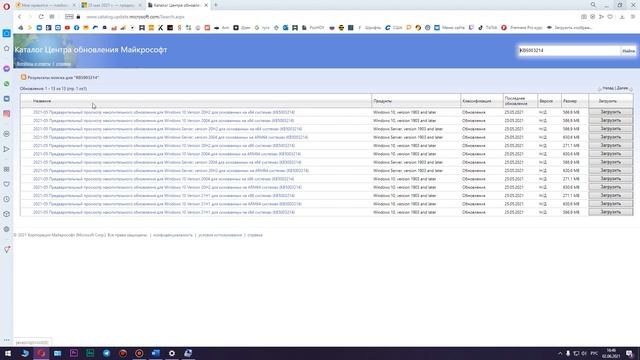This screenshot has height=360, width=640.
Task: Click Загрузить for Windows 10 20H2 x64
Action: pos(611,112)
